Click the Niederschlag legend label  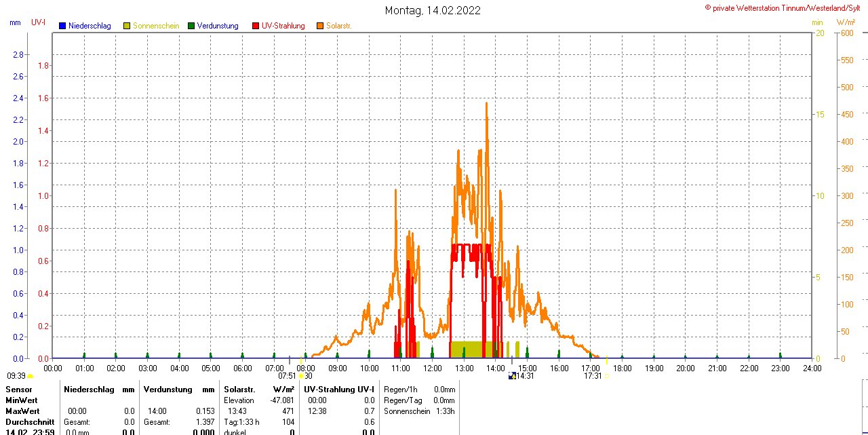[90, 26]
